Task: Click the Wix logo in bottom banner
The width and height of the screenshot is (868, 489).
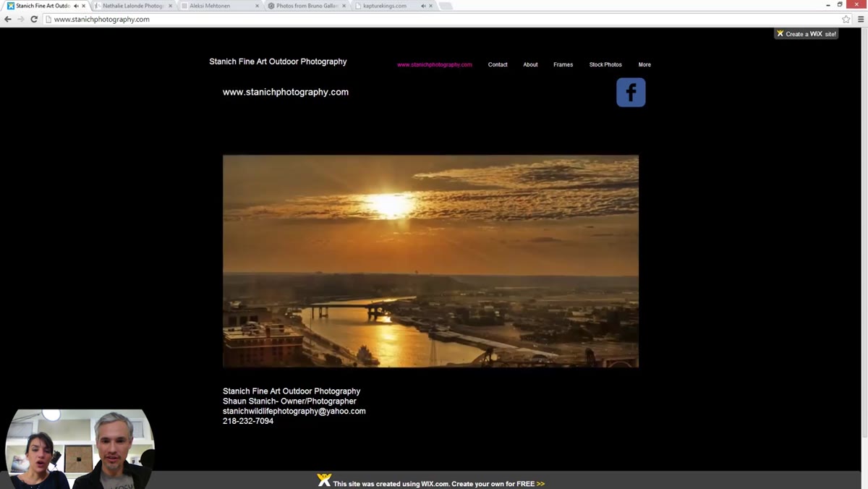Action: [x=324, y=480]
